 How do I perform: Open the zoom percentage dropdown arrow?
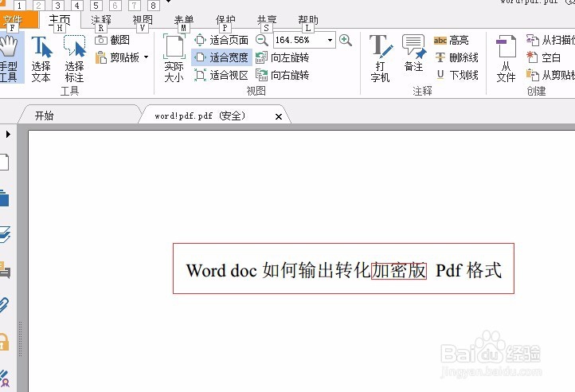[x=330, y=40]
